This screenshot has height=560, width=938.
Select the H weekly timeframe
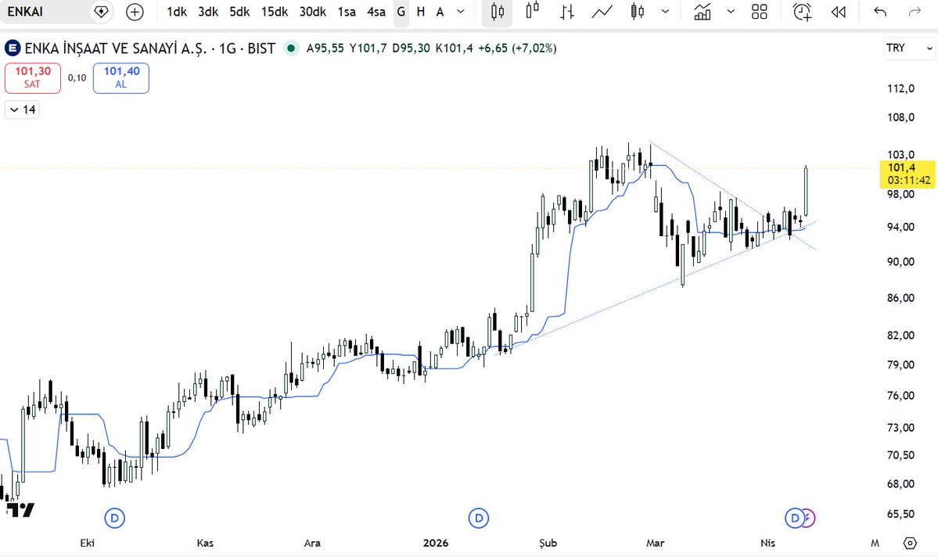pyautogui.click(x=421, y=12)
